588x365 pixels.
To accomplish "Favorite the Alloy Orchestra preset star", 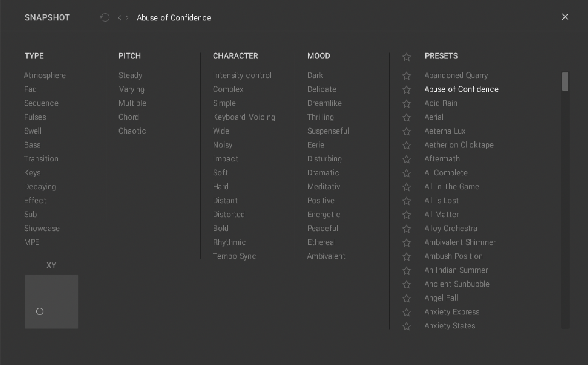I will [x=407, y=229].
